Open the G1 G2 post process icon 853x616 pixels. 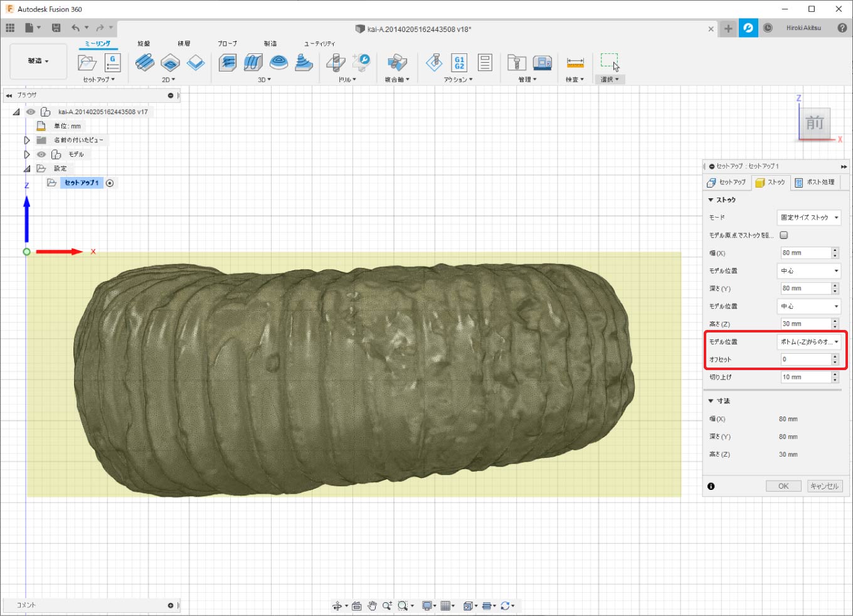pyautogui.click(x=459, y=63)
